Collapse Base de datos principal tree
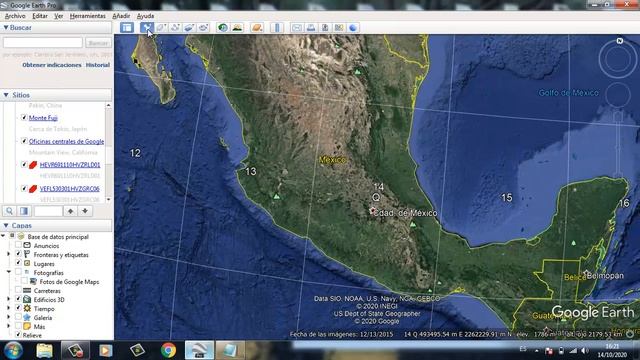Viewport: 640px width, 360px height. tap(4, 236)
